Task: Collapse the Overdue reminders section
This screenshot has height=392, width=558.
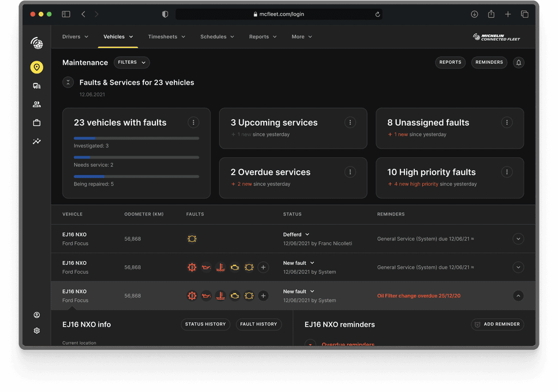Action: pos(310,344)
